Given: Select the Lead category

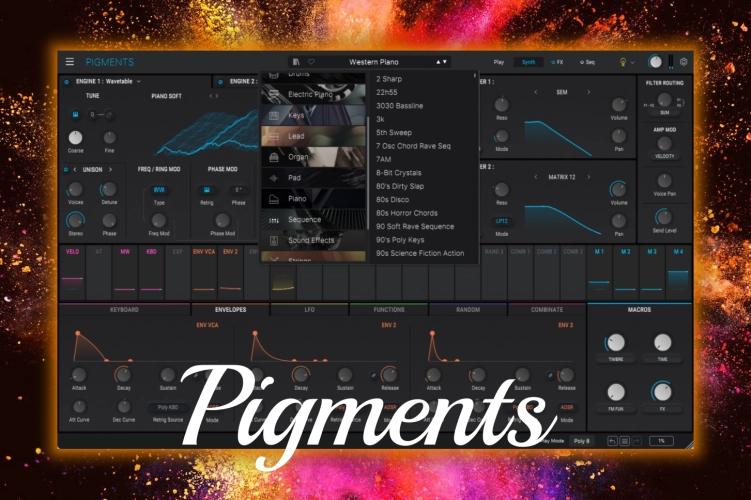Looking at the screenshot, I should coord(313,136).
